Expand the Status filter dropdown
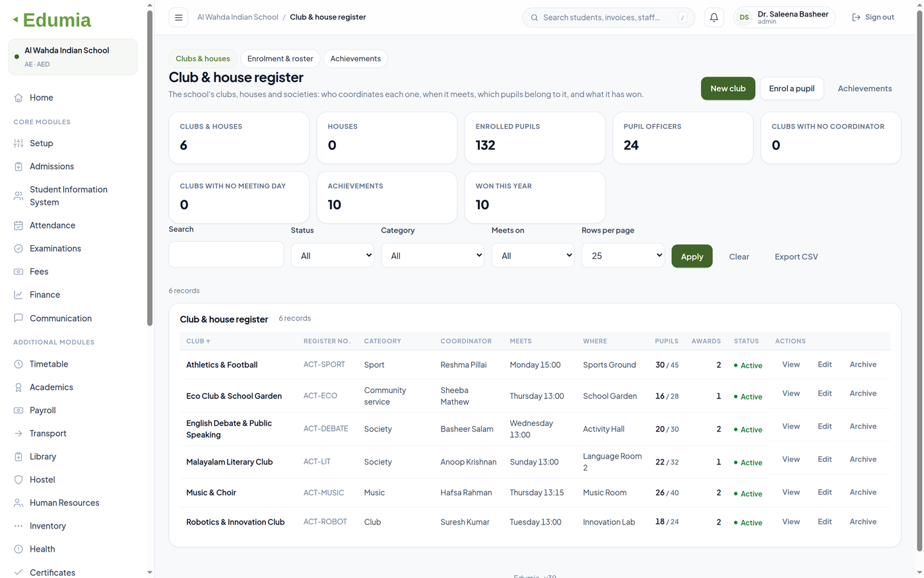 (333, 256)
